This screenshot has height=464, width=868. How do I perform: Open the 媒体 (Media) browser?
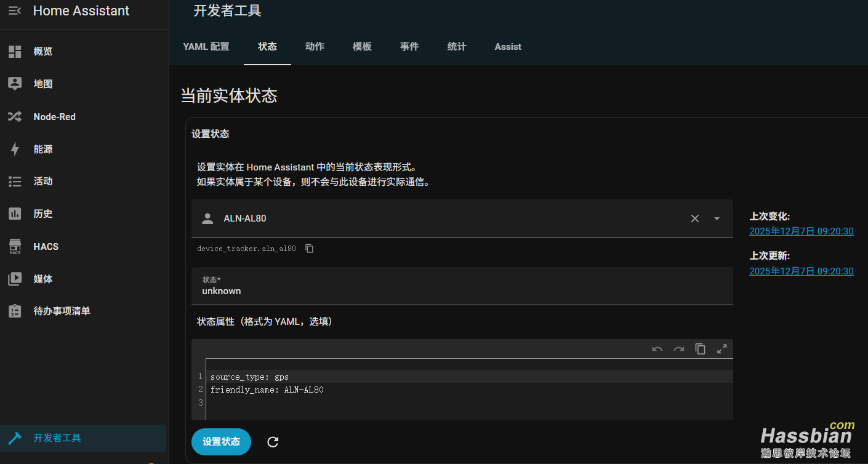click(42, 279)
